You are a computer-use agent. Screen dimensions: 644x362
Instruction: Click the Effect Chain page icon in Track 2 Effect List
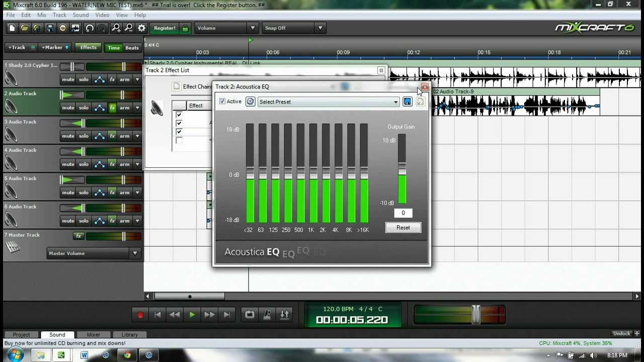[177, 86]
